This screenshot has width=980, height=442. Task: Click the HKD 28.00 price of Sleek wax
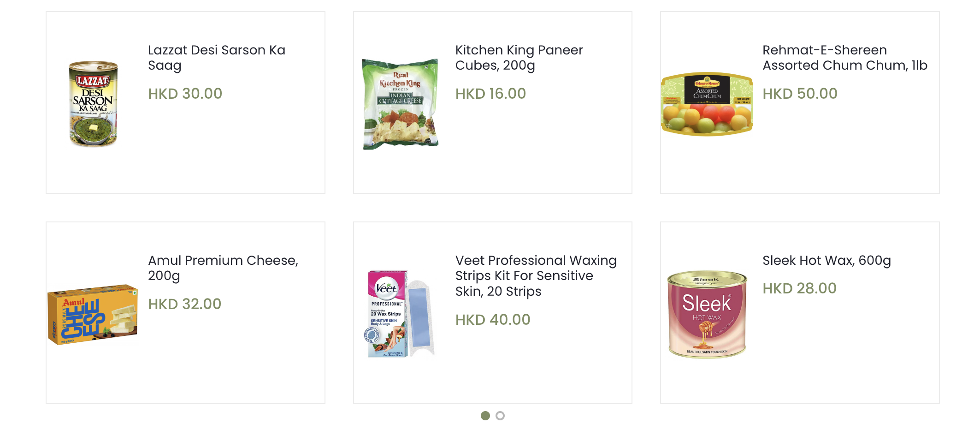click(x=799, y=288)
